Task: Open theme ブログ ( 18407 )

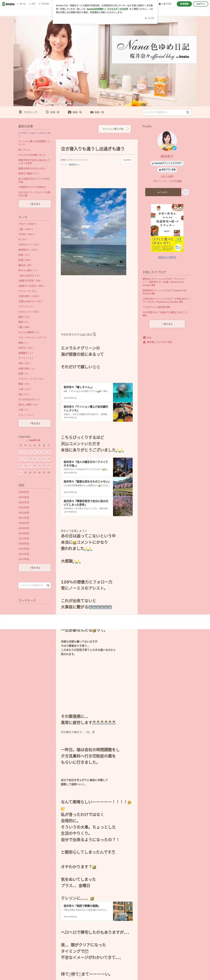Action: (27, 224)
